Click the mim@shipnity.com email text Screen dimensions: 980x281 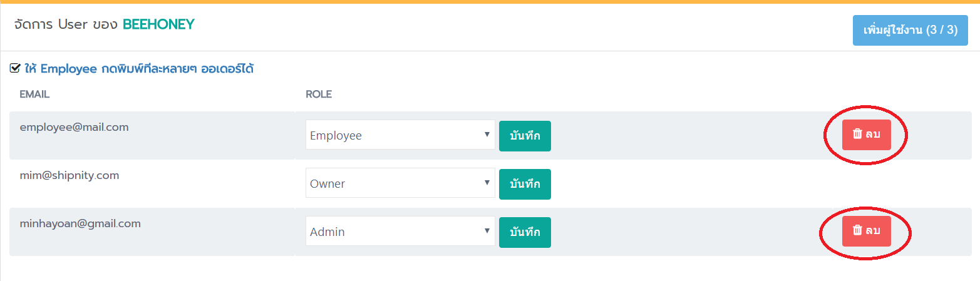tap(69, 175)
